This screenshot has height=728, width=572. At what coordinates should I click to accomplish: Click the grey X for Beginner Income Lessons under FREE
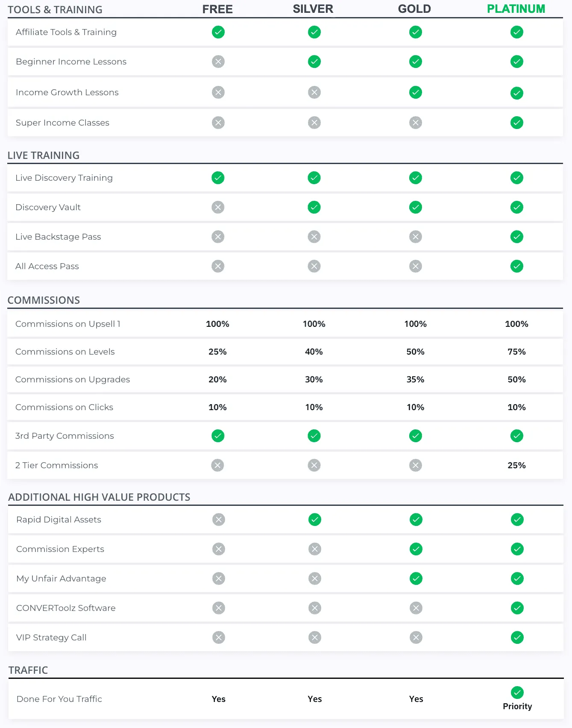click(x=218, y=62)
